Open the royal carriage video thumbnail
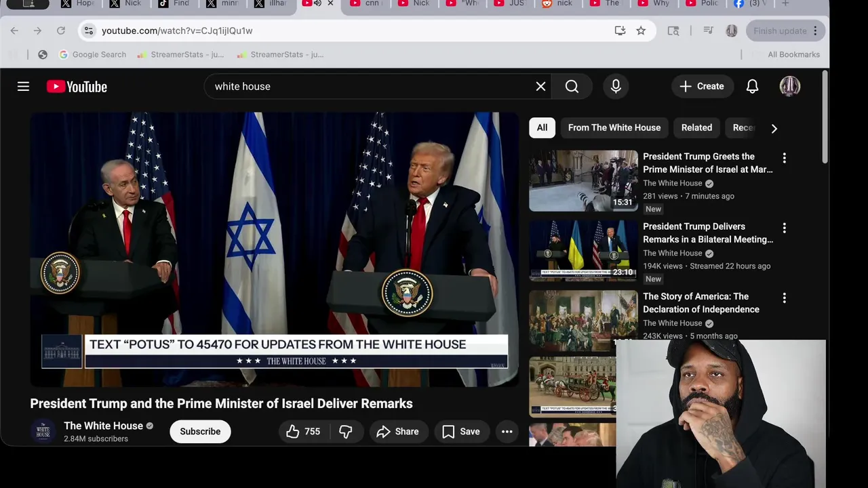The image size is (868, 488). (573, 386)
